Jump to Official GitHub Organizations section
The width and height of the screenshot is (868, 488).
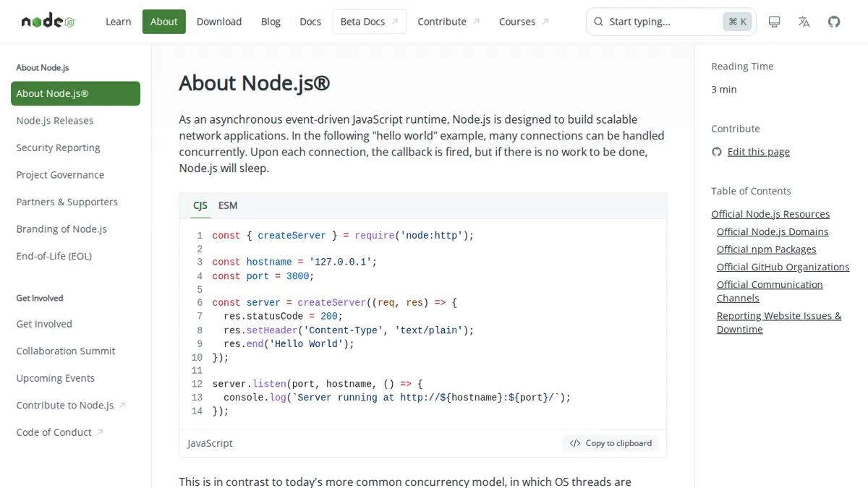coord(783,267)
